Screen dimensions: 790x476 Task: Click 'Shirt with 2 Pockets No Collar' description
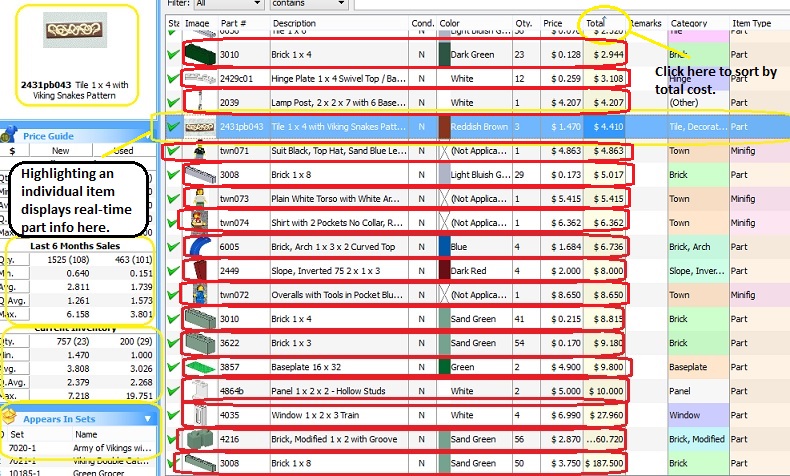tap(337, 222)
